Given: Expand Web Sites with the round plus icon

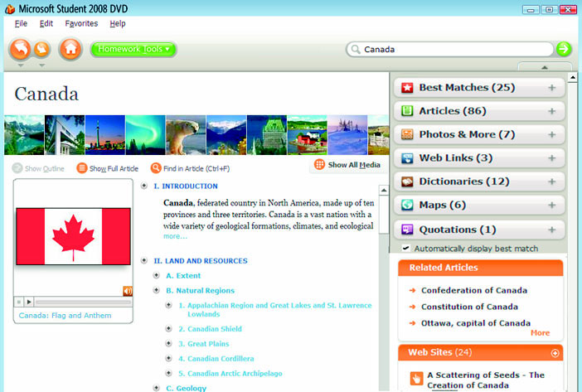Looking at the screenshot, I should click(555, 353).
